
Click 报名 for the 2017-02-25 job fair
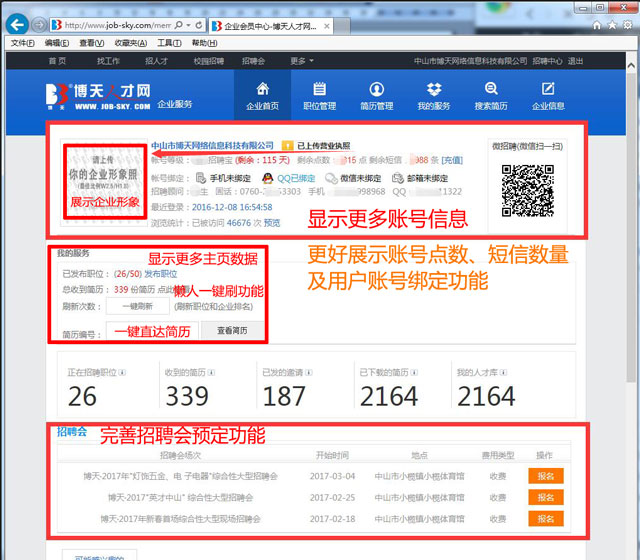coord(546,497)
